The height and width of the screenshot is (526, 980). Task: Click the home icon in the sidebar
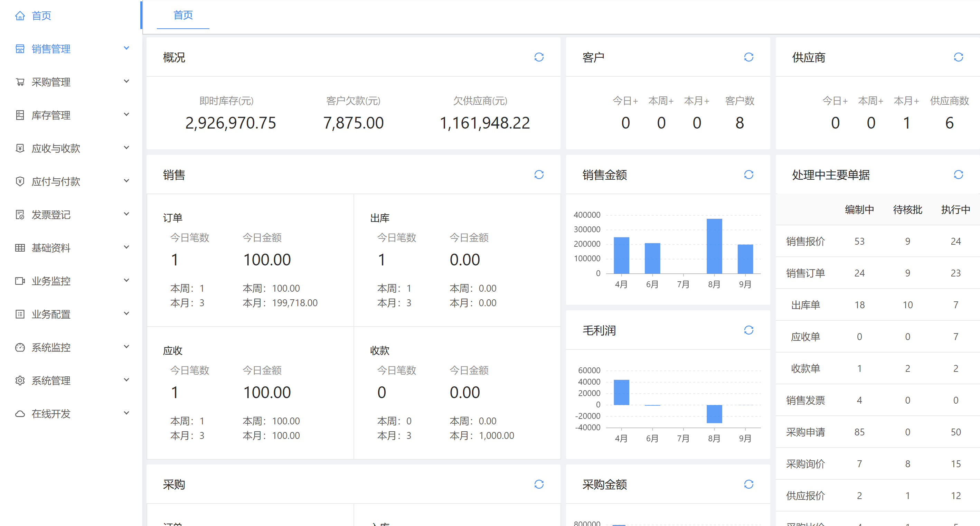20,16
